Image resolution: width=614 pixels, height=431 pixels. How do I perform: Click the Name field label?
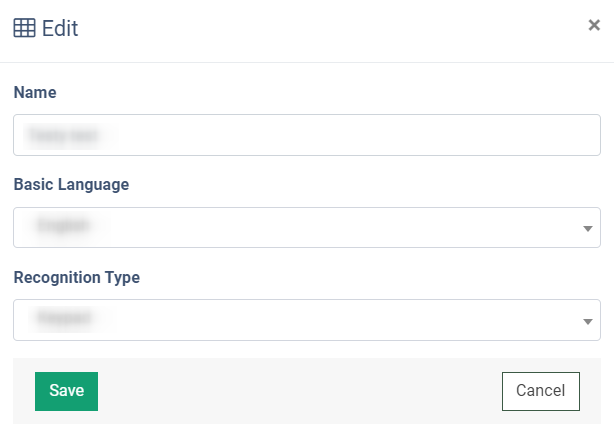(x=35, y=92)
